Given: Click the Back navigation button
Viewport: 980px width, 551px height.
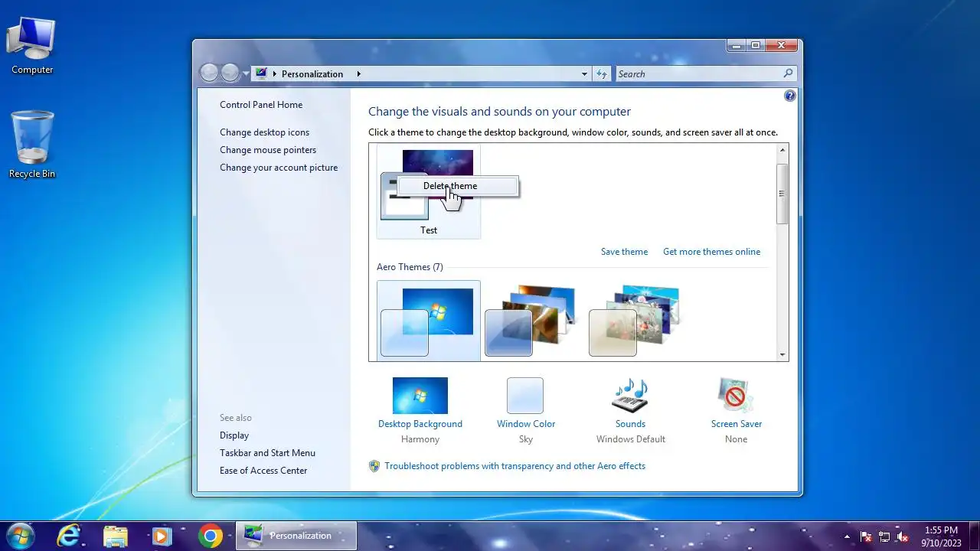Looking at the screenshot, I should tap(209, 73).
